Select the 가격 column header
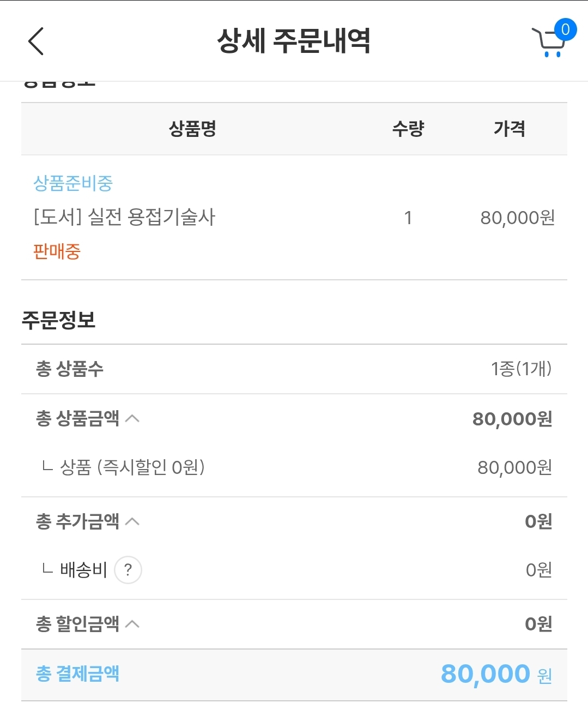Image resolution: width=588 pixels, height=703 pixels. coord(509,129)
